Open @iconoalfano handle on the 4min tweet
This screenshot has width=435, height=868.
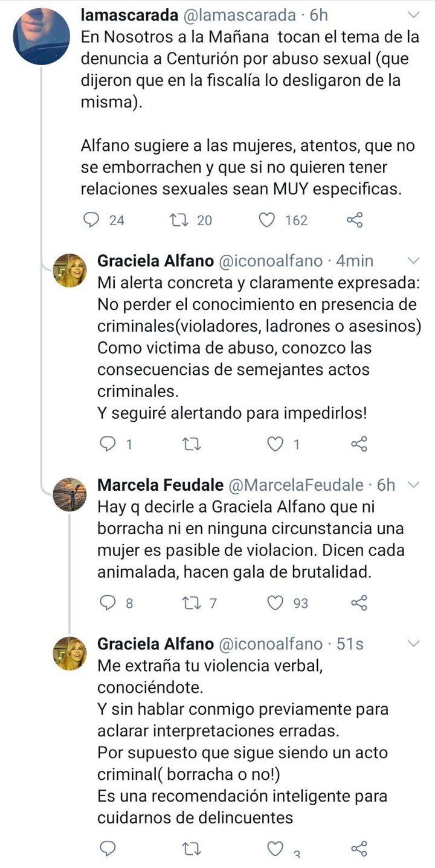[270, 261]
